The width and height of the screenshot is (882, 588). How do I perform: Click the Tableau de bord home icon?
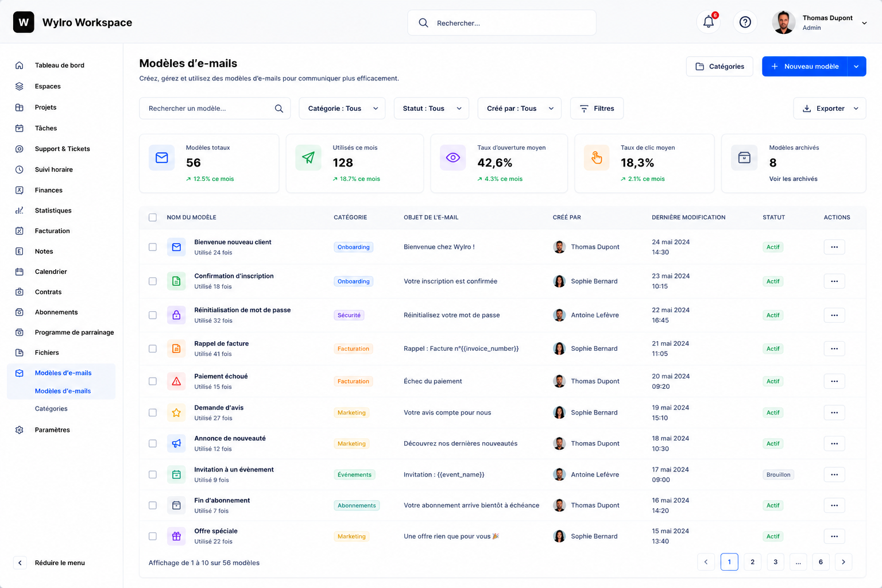pyautogui.click(x=20, y=65)
